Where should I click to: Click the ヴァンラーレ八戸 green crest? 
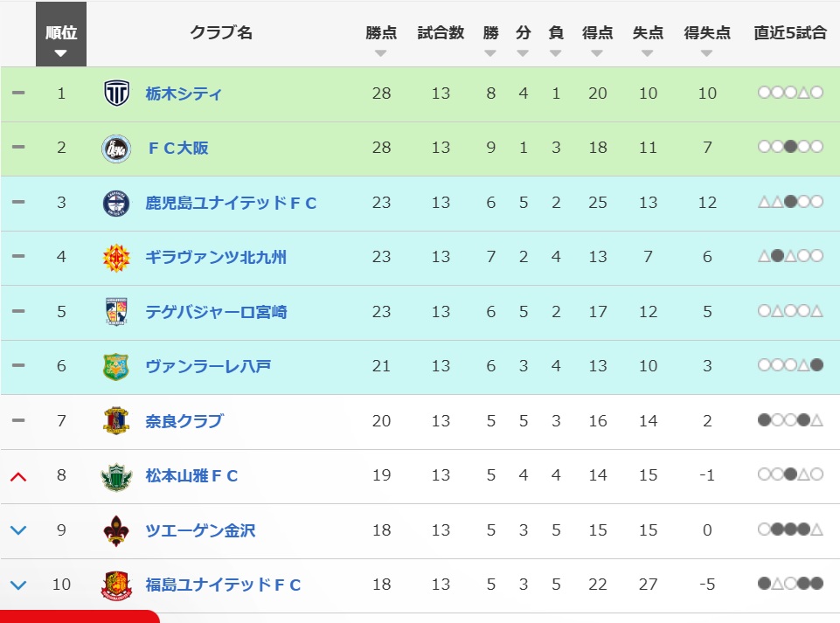coord(116,366)
